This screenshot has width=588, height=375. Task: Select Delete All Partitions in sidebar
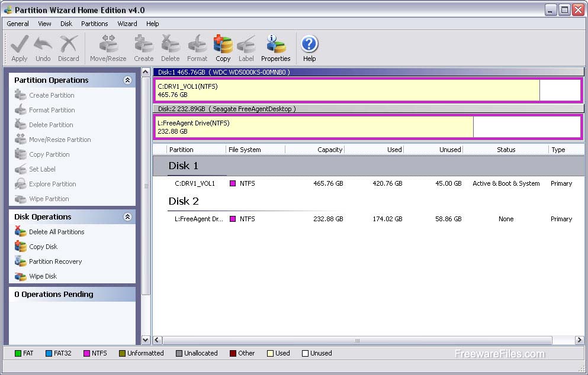point(56,232)
